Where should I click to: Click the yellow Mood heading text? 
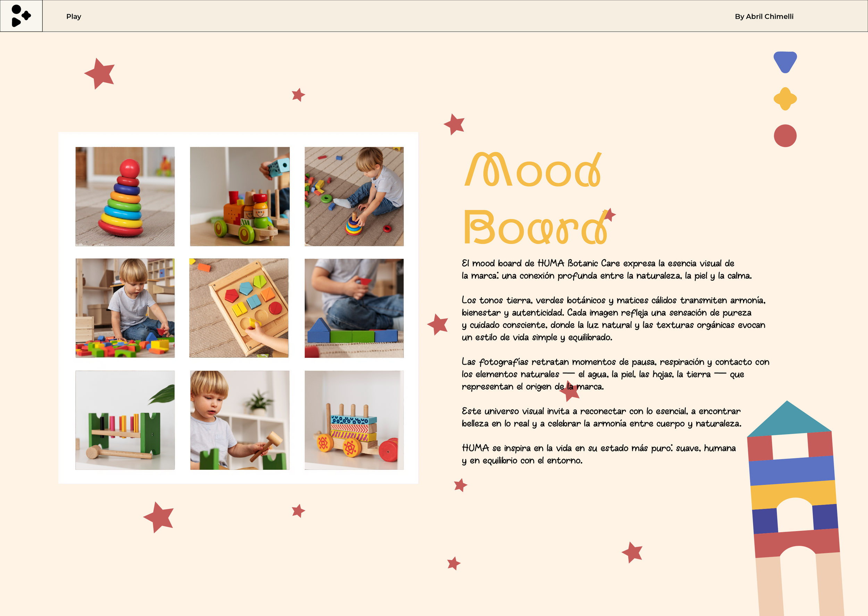coord(533,170)
